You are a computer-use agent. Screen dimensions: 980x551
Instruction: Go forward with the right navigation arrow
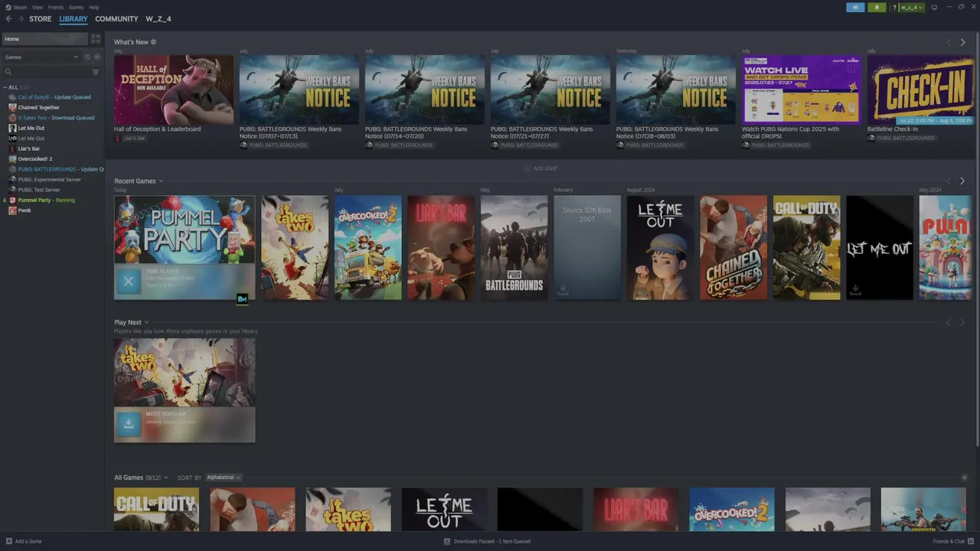tap(21, 19)
